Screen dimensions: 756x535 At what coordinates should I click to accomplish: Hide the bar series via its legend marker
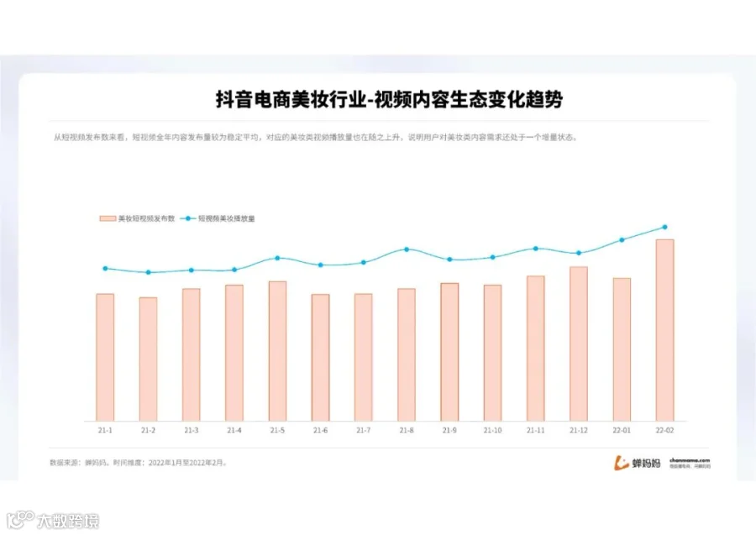tap(107, 218)
